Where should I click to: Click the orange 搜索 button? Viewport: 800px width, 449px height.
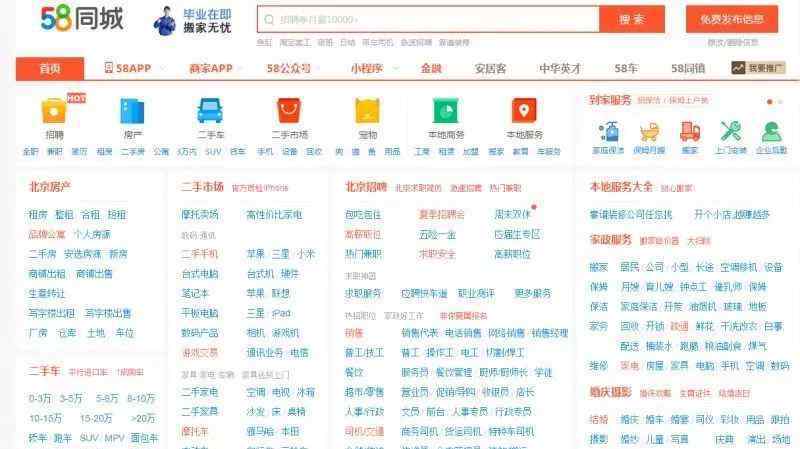click(632, 19)
